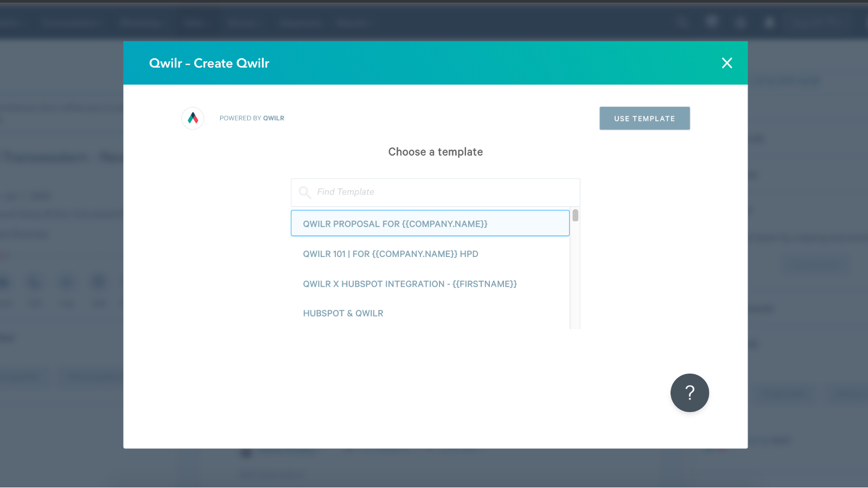Click the magnifying glass inside Find Template field
868x488 pixels.
(305, 192)
